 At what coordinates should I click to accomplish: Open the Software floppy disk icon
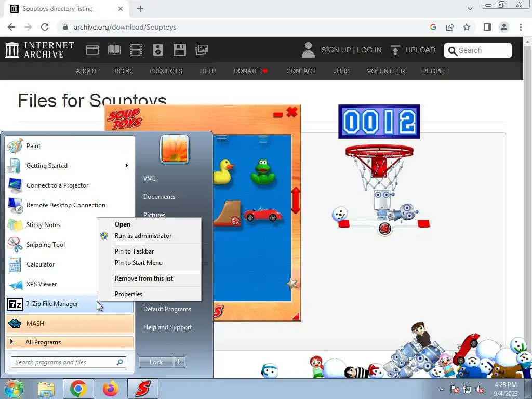coord(179,50)
